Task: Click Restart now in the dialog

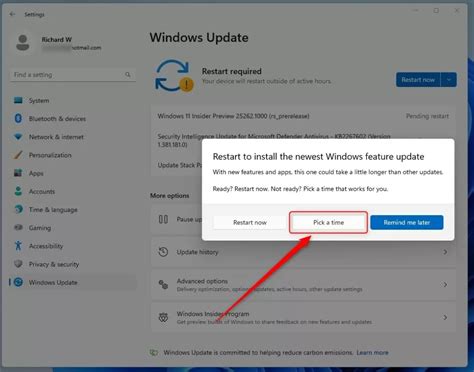Action: pos(250,222)
